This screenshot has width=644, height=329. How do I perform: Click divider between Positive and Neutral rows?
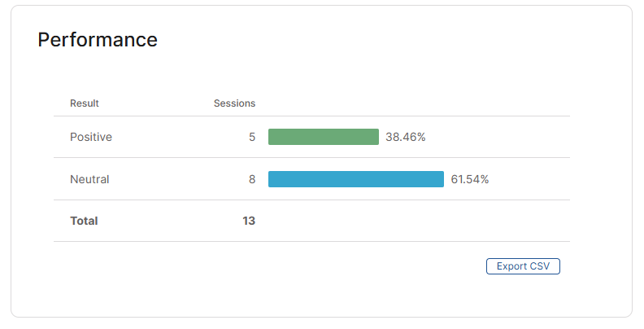(x=311, y=158)
